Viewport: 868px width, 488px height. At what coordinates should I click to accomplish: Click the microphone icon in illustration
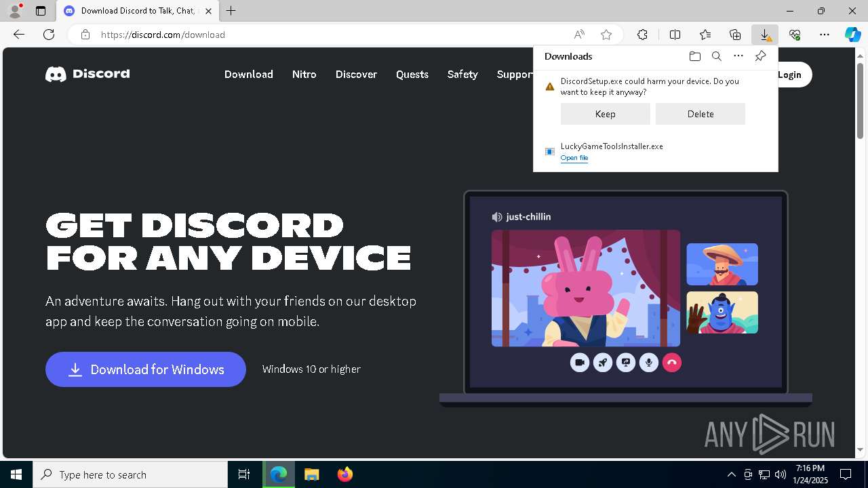(649, 363)
